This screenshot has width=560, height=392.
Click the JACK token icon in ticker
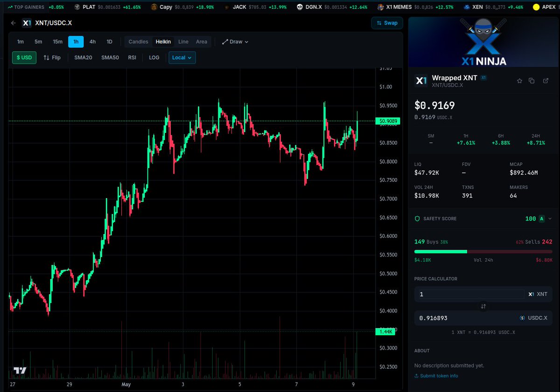pyautogui.click(x=227, y=7)
